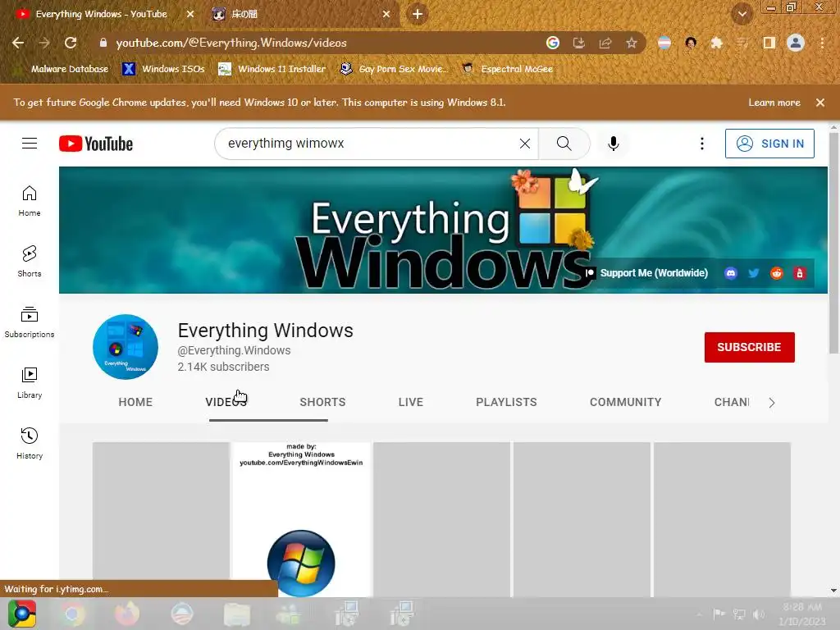840x630 pixels.
Task: Open Library in the sidebar
Action: click(x=30, y=382)
